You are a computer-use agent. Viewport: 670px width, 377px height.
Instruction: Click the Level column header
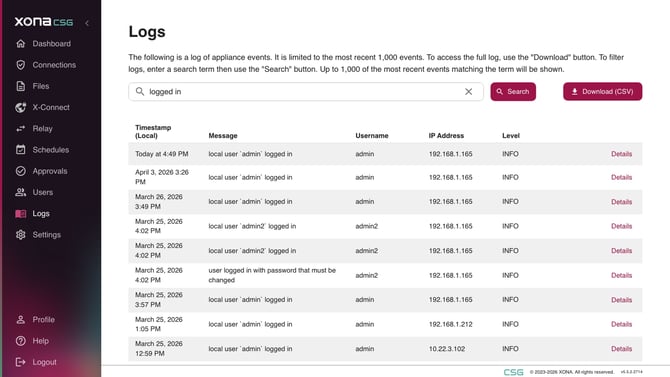pos(511,135)
